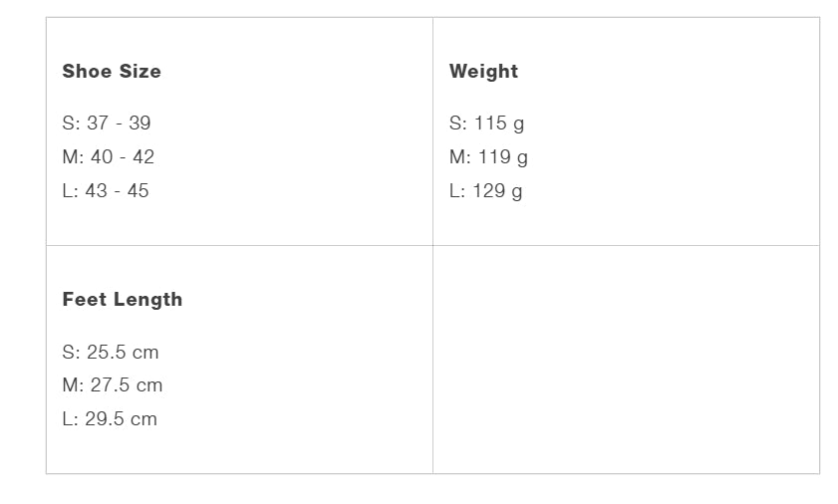
Task: Click the Feet Length heading
Action: (122, 300)
